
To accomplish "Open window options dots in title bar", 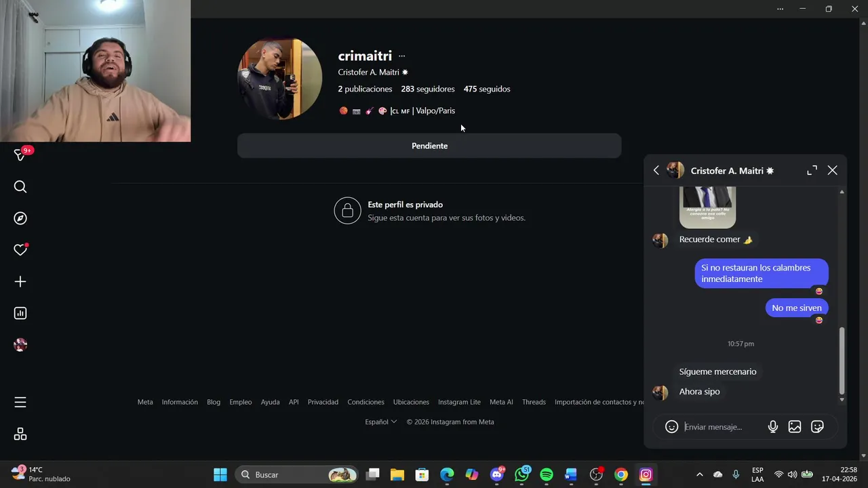I will point(781,9).
